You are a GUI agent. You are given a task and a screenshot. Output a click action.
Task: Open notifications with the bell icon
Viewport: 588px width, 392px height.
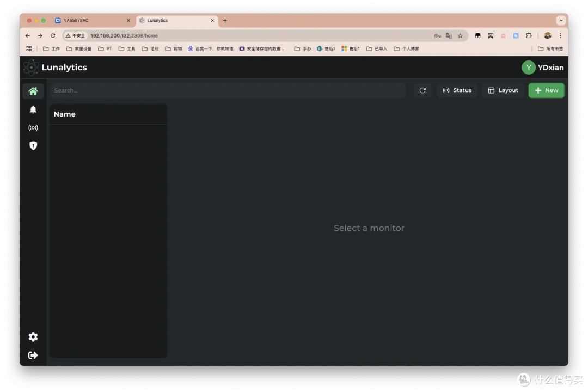[x=33, y=109]
